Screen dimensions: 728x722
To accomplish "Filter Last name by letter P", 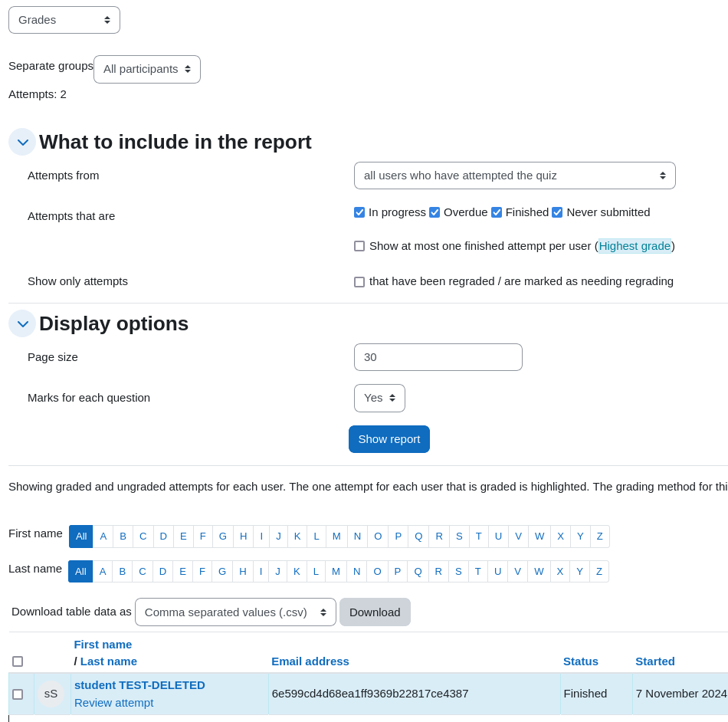I will click(398, 572).
